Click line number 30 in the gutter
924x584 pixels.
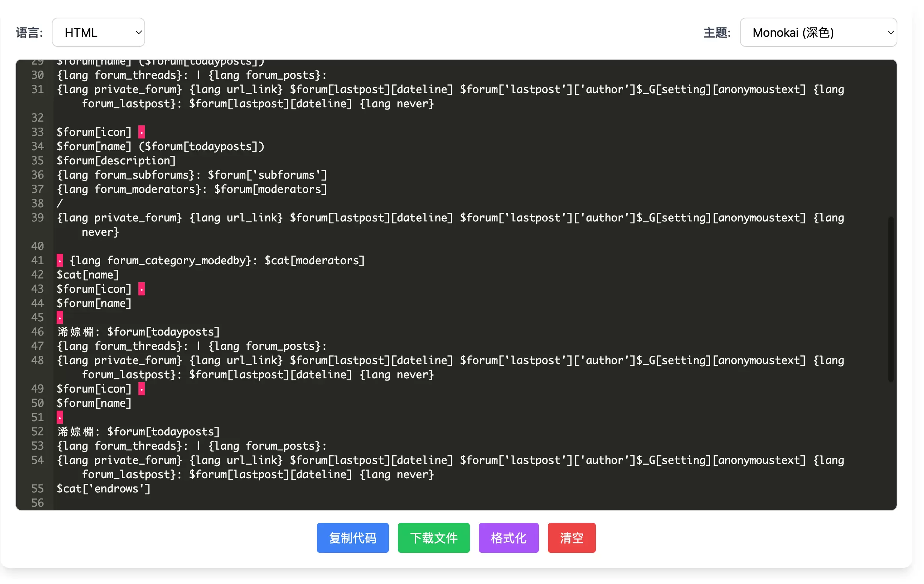[37, 75]
